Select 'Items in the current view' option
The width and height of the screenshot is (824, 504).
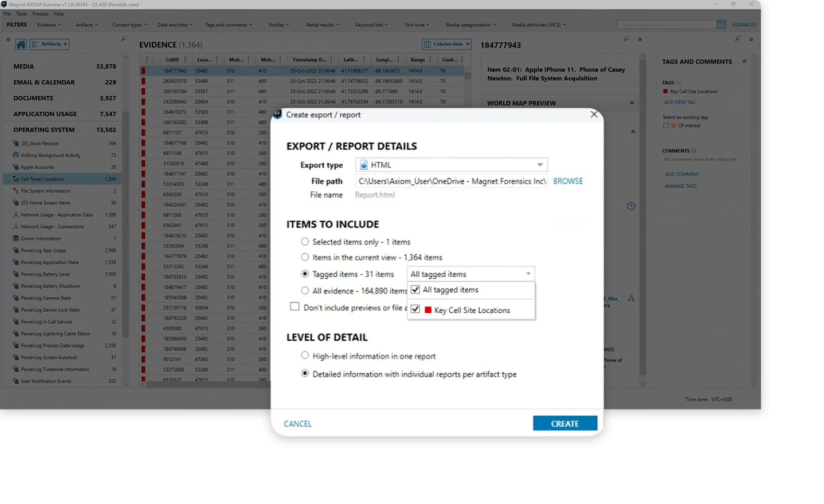[x=305, y=257]
